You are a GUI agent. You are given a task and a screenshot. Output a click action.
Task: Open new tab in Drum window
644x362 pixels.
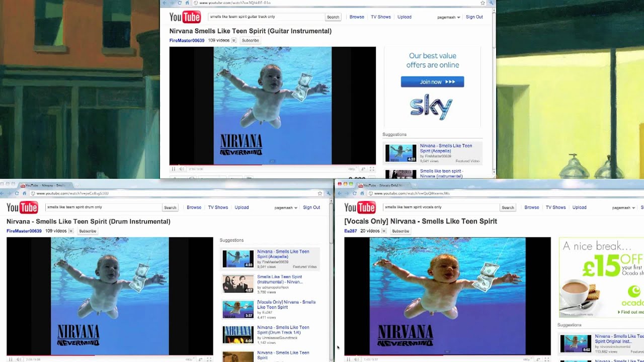point(76,185)
